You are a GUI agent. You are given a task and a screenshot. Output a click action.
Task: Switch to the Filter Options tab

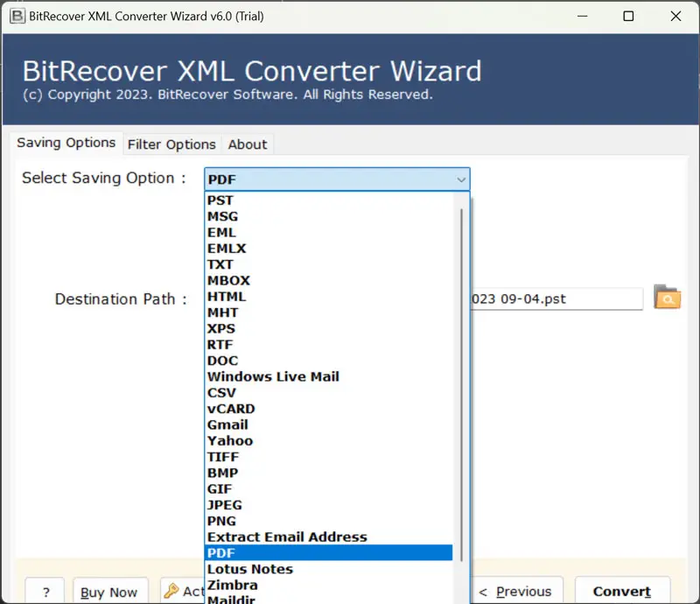tap(171, 144)
